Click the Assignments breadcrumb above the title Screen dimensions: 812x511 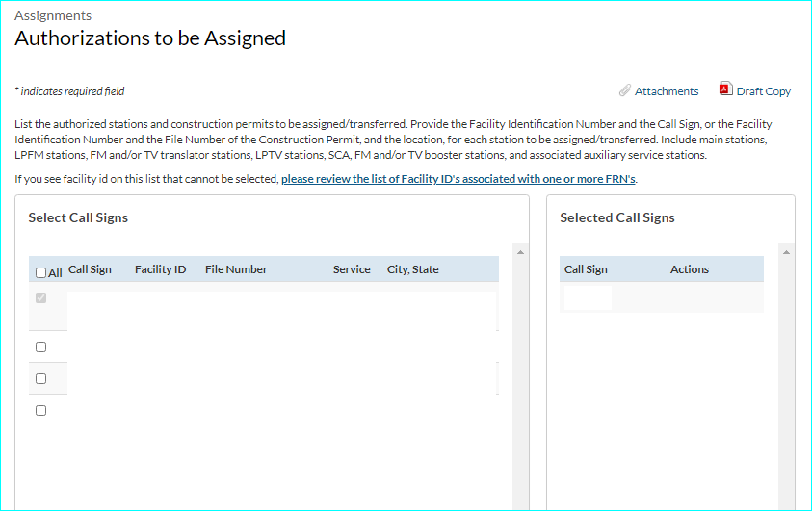(53, 15)
